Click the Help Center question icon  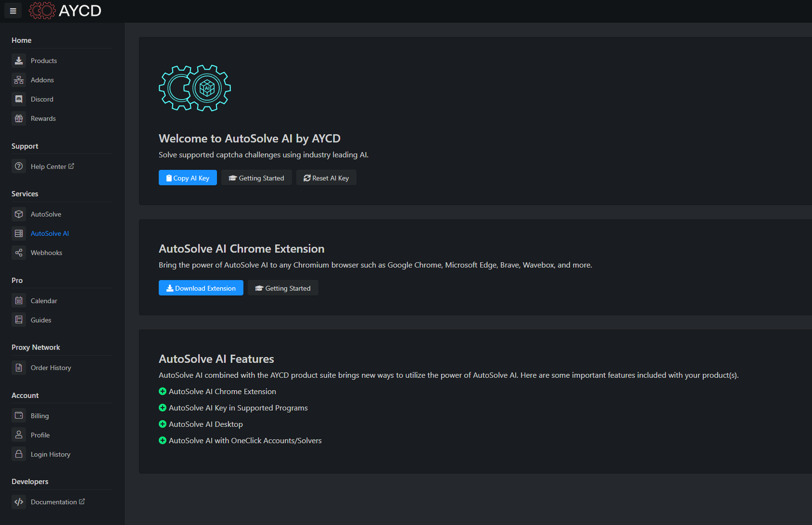(19, 166)
